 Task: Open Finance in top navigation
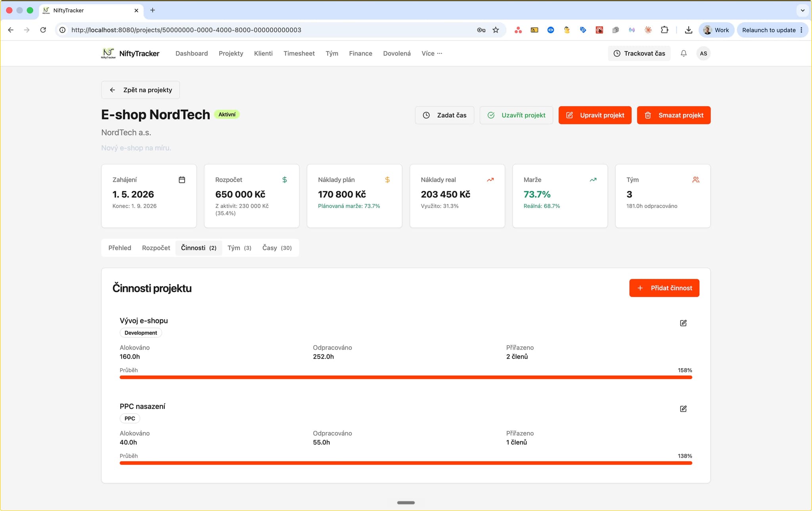[360, 53]
